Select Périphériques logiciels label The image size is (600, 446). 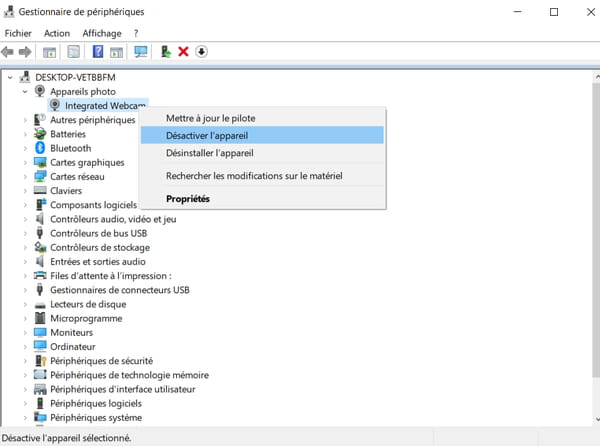click(x=96, y=403)
